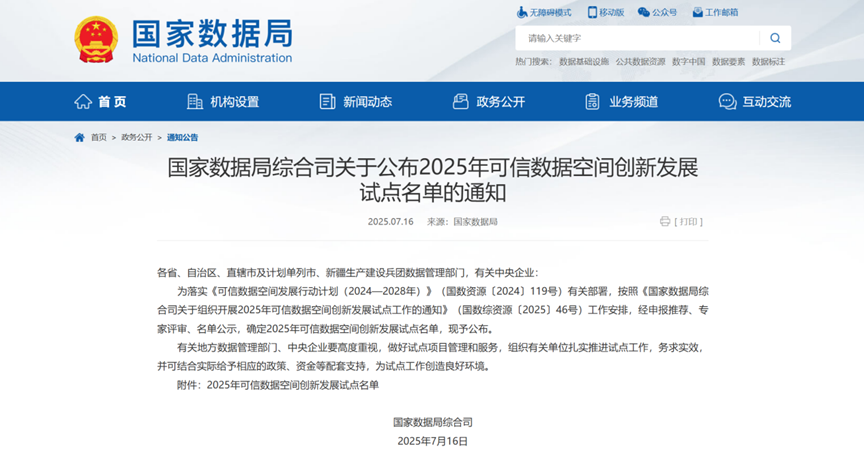The image size is (864, 457).
Task: Click the mobile version phone icon
Action: [592, 12]
